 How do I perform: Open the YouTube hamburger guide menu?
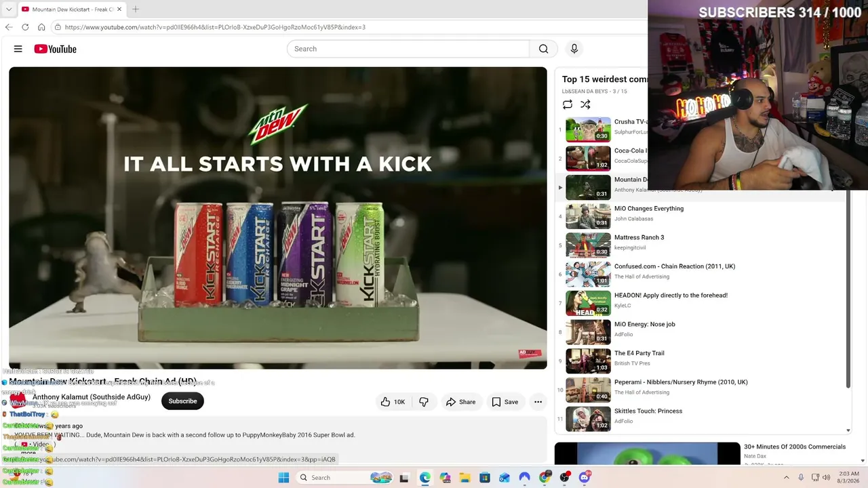point(18,49)
